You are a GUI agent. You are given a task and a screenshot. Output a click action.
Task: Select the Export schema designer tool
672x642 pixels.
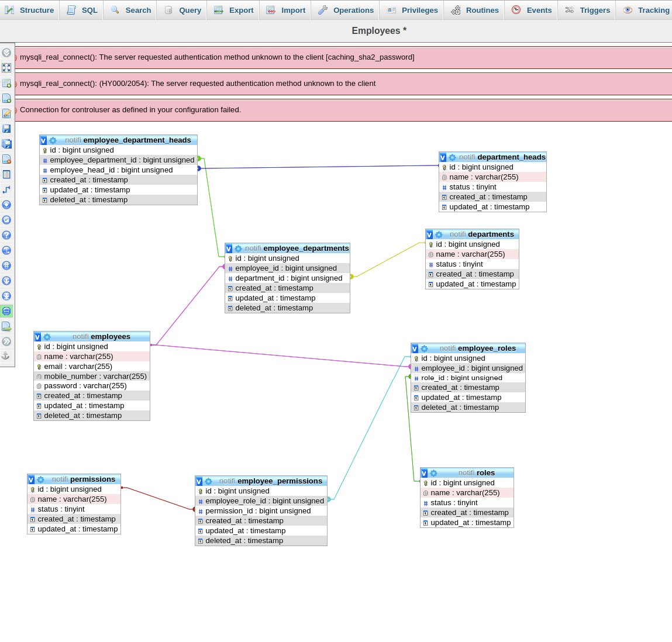point(7,326)
